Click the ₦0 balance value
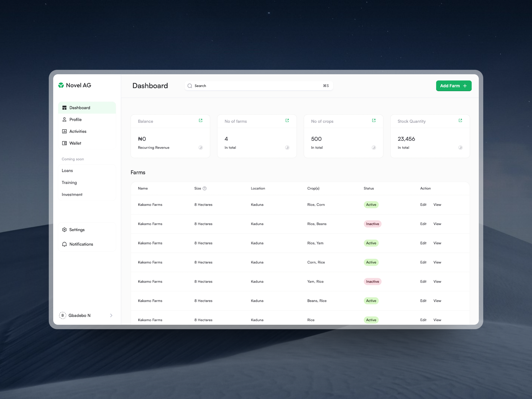 coord(142,139)
